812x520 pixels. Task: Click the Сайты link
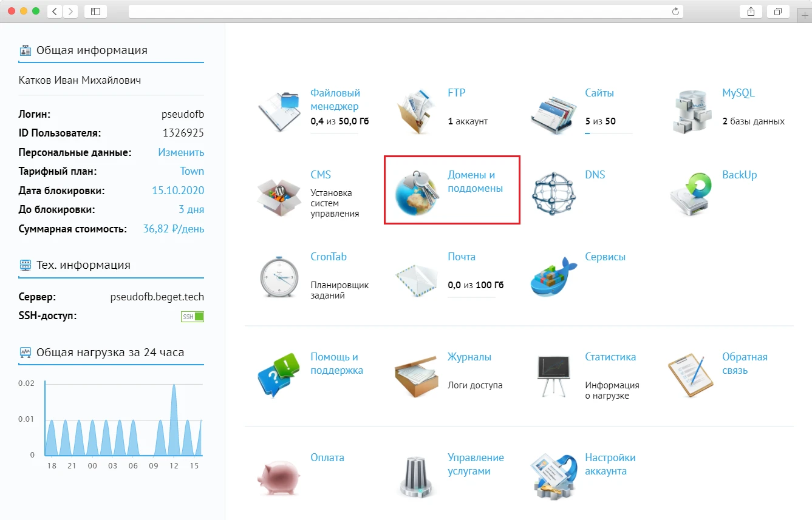pyautogui.click(x=599, y=93)
